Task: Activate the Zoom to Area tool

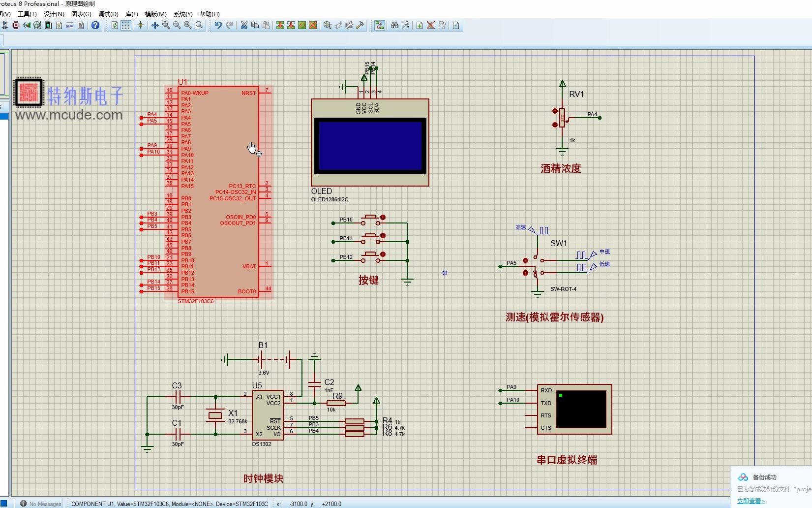Action: [198, 26]
